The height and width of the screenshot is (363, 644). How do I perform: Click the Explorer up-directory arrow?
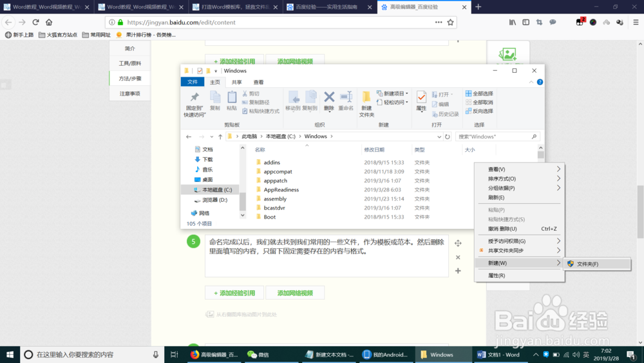click(x=220, y=137)
